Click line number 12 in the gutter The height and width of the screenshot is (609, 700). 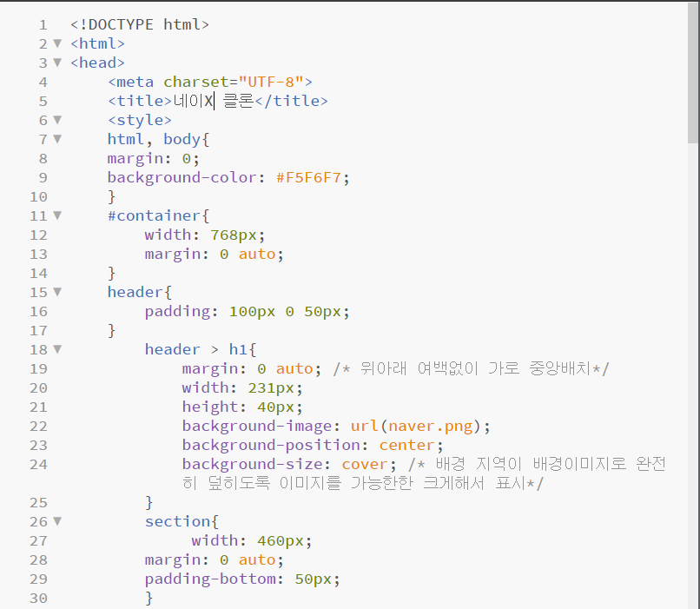[38, 235]
